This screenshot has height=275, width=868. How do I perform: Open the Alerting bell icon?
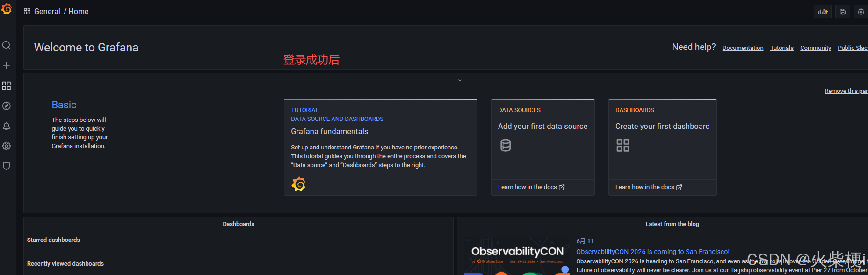click(x=7, y=126)
